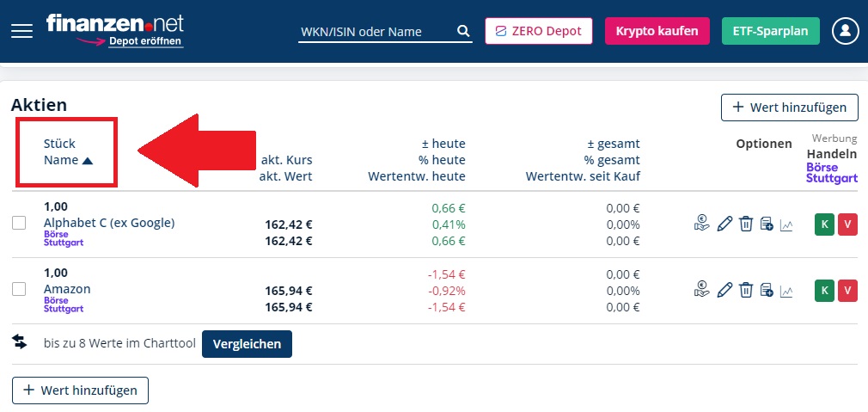Viewport: 868px width, 412px height.
Task: Click the magnifying glass search icon
Action: [x=463, y=32]
